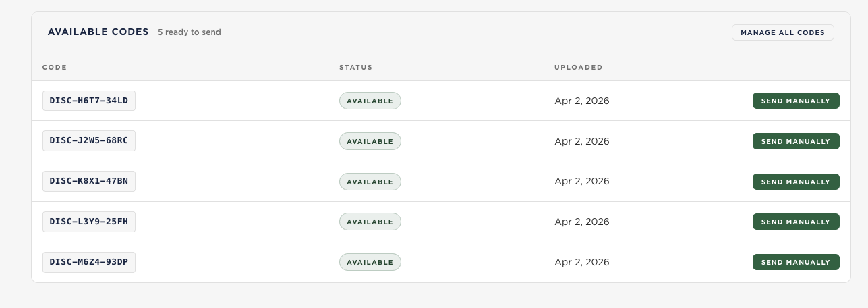Viewport: 868px width, 308px height.
Task: Select code text DISC-L3Y9-25FH
Action: click(89, 222)
